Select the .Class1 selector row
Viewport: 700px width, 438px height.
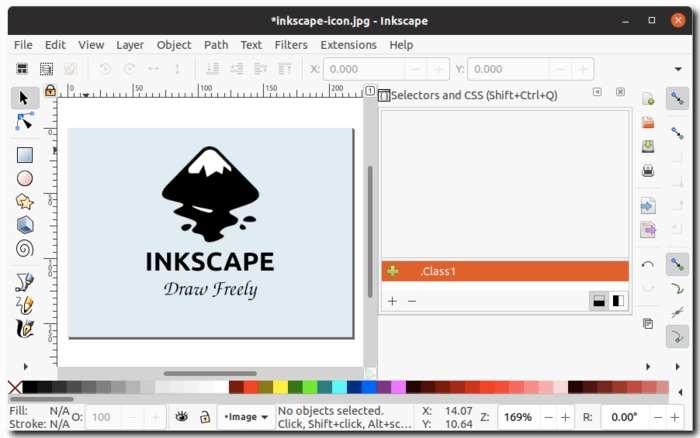(x=505, y=271)
